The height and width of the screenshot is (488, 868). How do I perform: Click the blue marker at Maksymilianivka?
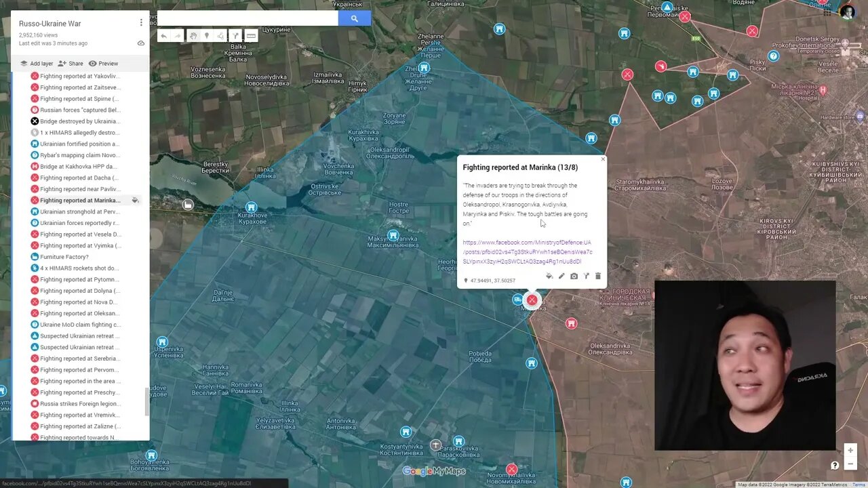coord(393,235)
